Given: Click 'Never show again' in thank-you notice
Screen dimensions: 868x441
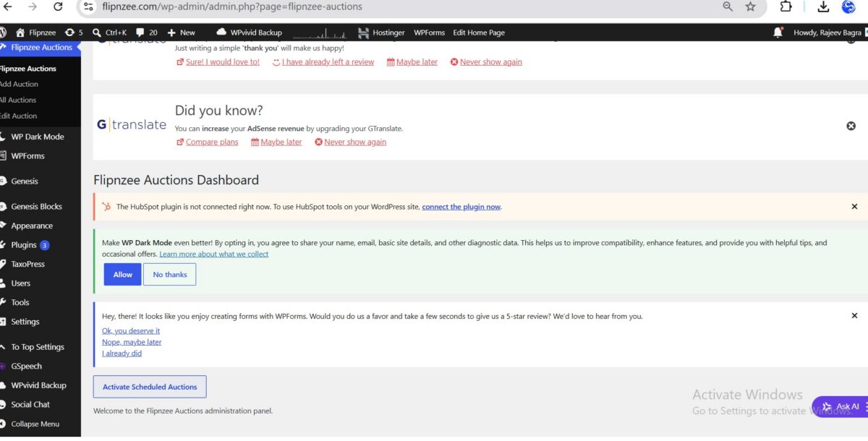Looking at the screenshot, I should tap(490, 62).
